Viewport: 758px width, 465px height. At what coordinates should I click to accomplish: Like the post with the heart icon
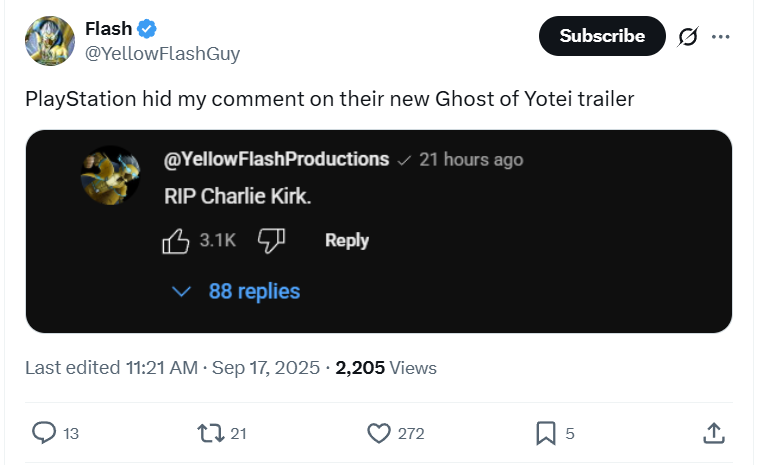[378, 432]
